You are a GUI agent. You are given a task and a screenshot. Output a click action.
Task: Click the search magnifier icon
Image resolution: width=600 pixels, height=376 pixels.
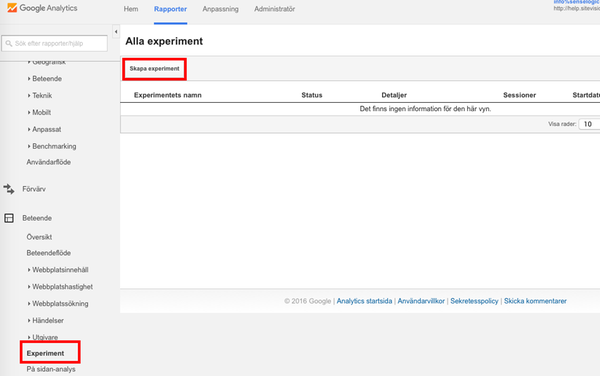(x=9, y=44)
